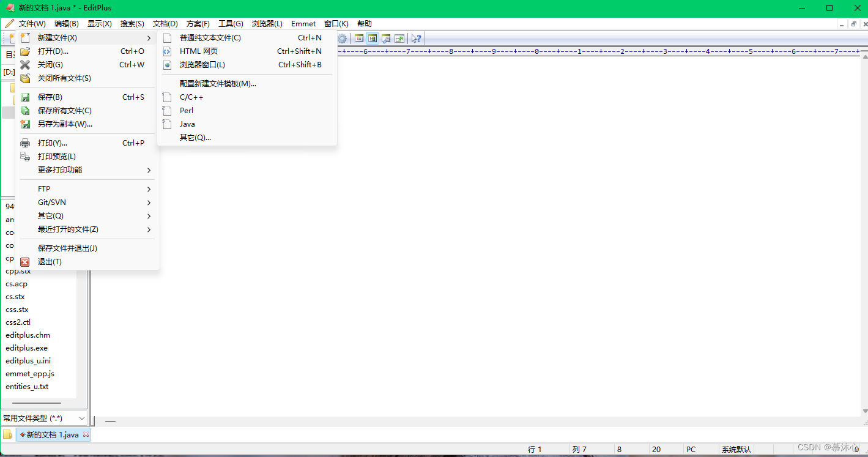
Task: Click the 系统默认 encoding status bar entry
Action: pos(736,449)
